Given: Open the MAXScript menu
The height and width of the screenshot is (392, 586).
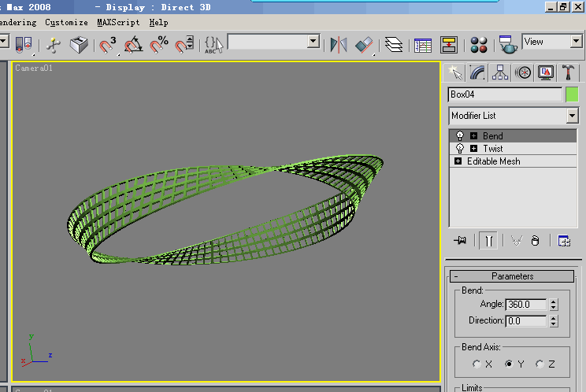Looking at the screenshot, I should click(x=118, y=22).
